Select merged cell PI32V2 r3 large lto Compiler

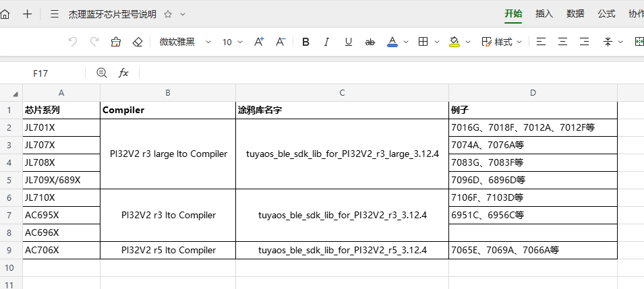(167, 154)
